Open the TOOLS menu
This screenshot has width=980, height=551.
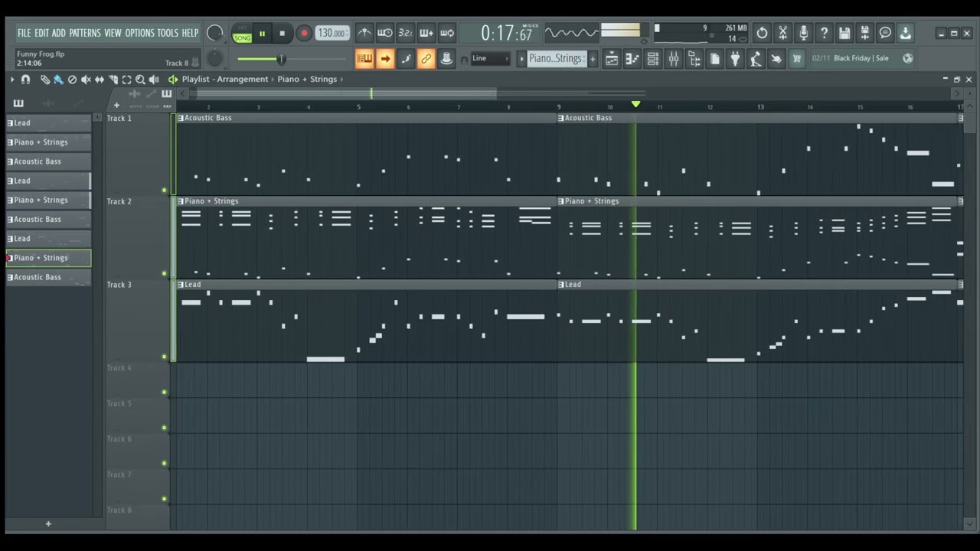[x=168, y=33]
